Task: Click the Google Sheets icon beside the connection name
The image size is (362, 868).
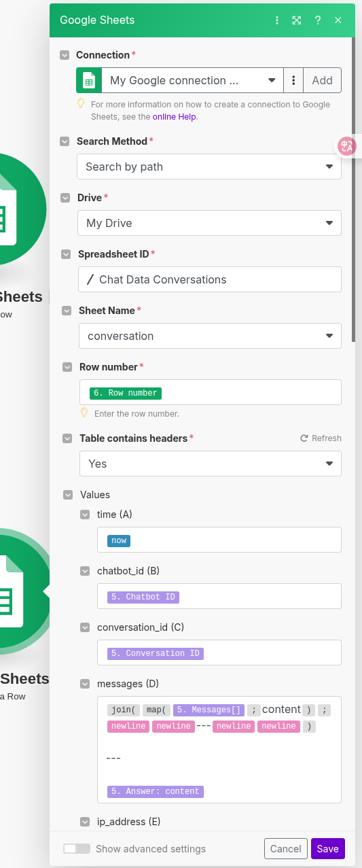Action: point(88,80)
